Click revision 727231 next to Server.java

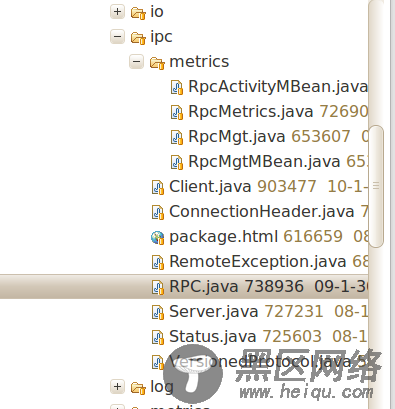pos(294,312)
